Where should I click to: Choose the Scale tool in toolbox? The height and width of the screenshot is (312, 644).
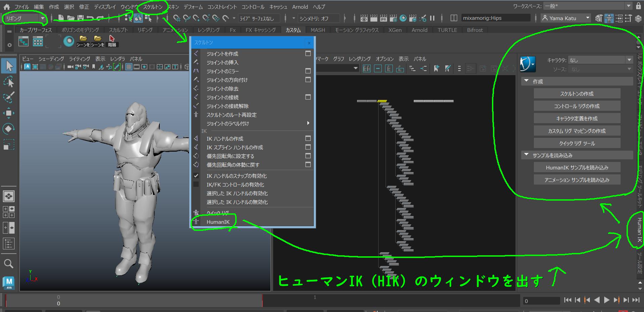coord(9,145)
